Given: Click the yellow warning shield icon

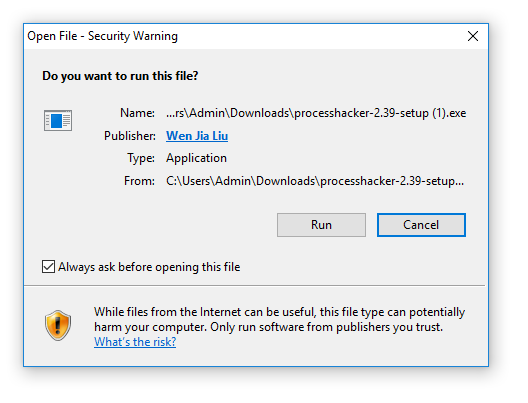Looking at the screenshot, I should click(x=58, y=325).
